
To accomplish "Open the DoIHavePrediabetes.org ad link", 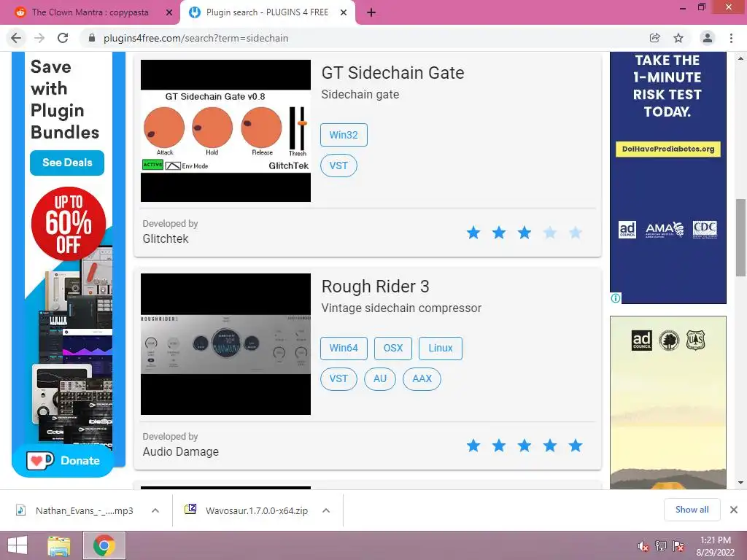I will click(668, 149).
